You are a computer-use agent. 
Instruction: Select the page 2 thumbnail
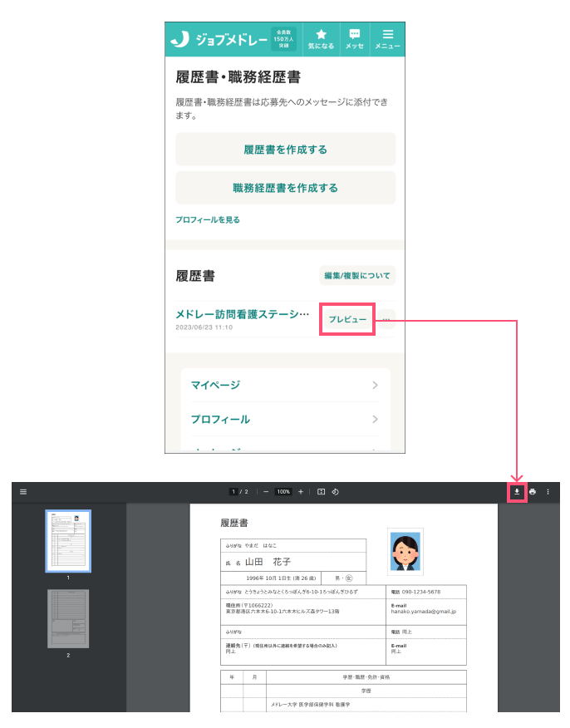click(68, 619)
